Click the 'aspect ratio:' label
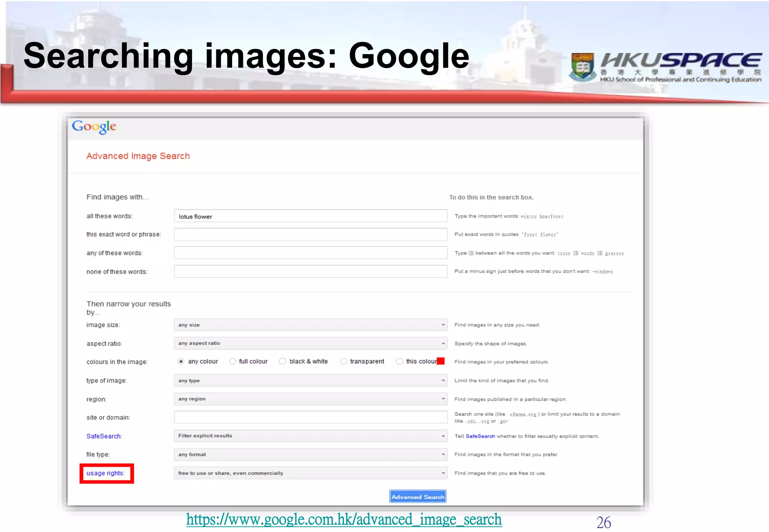Viewport: 769px width, 532px height. 104,344
